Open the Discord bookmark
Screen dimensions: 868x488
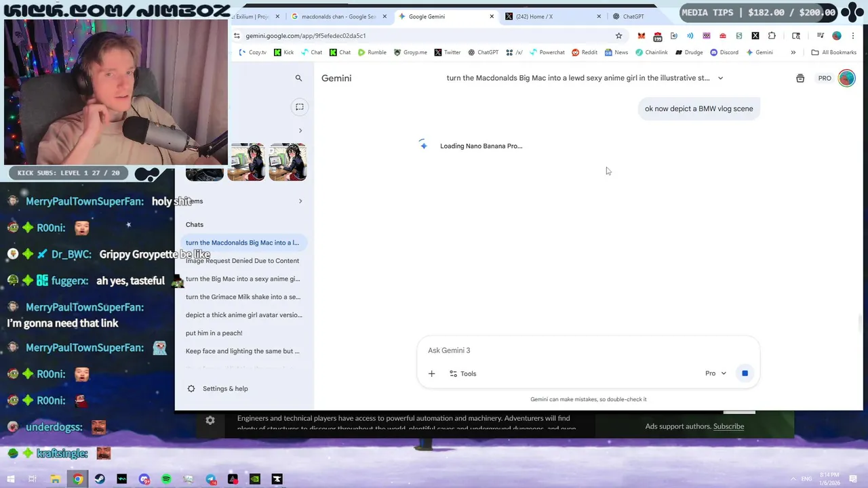point(724,52)
